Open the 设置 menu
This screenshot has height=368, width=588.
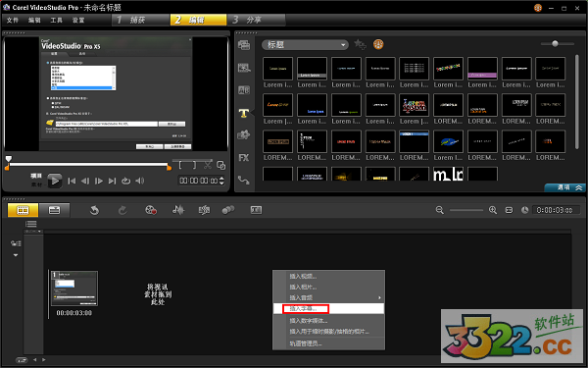click(78, 21)
